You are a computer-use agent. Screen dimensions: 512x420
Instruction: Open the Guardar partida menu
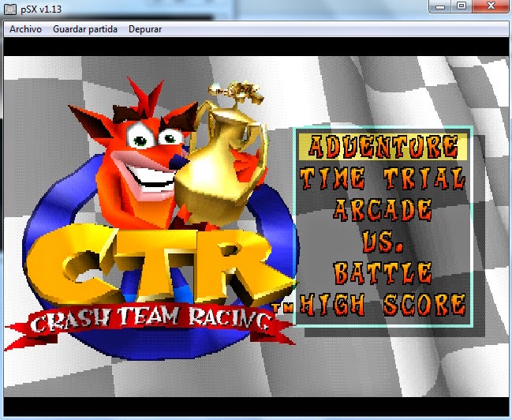pyautogui.click(x=85, y=29)
